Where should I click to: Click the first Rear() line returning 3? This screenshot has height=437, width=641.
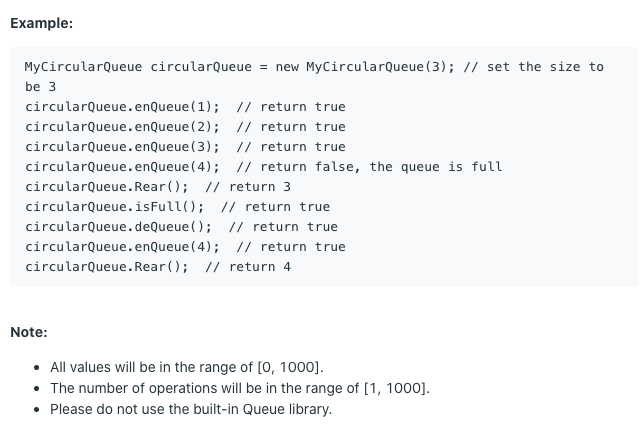pyautogui.click(x=158, y=187)
